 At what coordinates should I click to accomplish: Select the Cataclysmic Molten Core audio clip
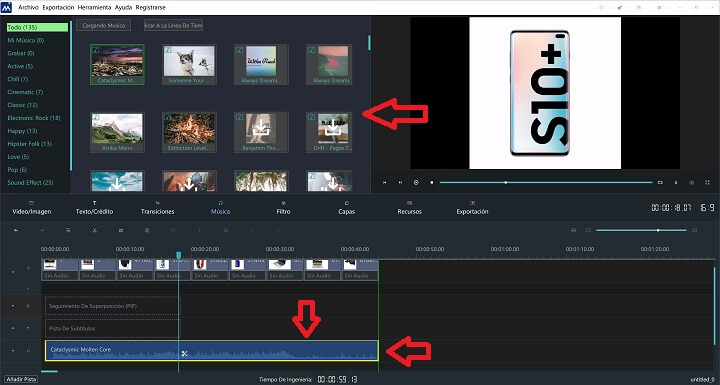point(212,351)
